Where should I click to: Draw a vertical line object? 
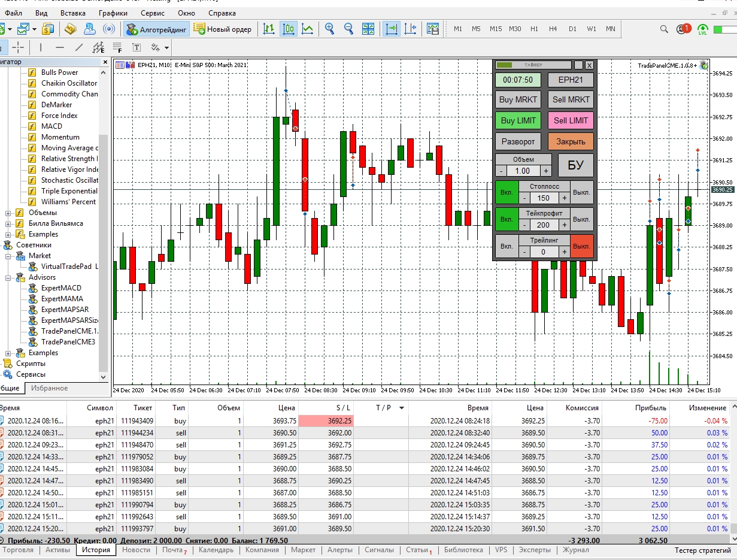coord(41,47)
